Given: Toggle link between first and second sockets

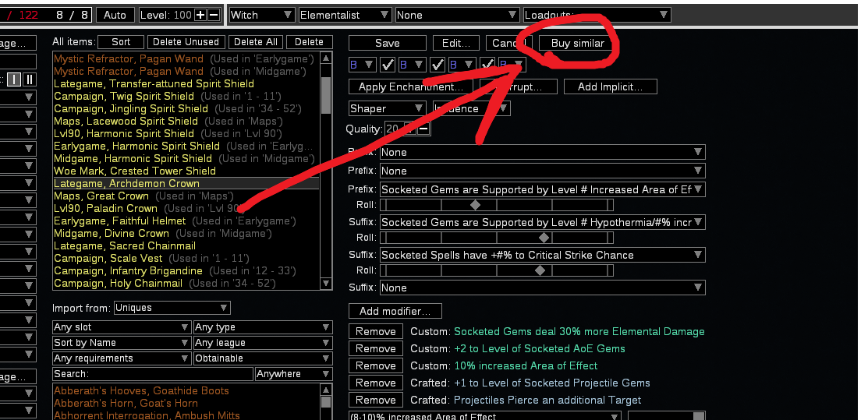Looking at the screenshot, I should pos(388,65).
